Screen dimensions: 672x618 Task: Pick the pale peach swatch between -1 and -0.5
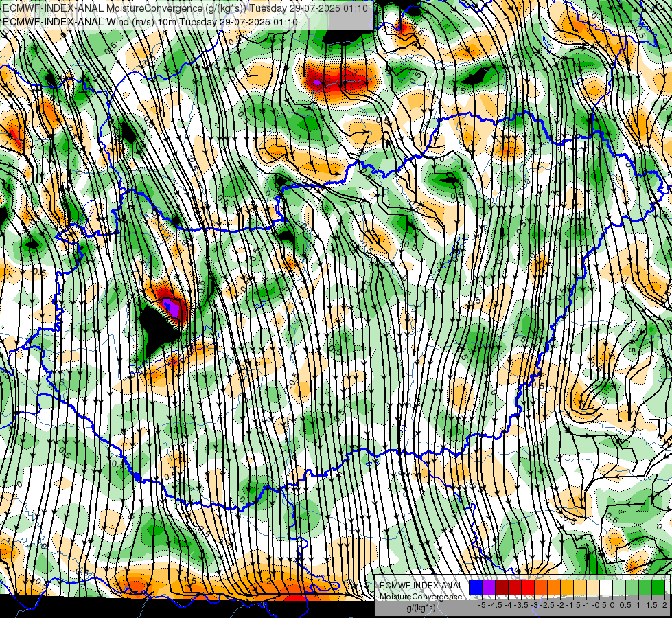592,588
